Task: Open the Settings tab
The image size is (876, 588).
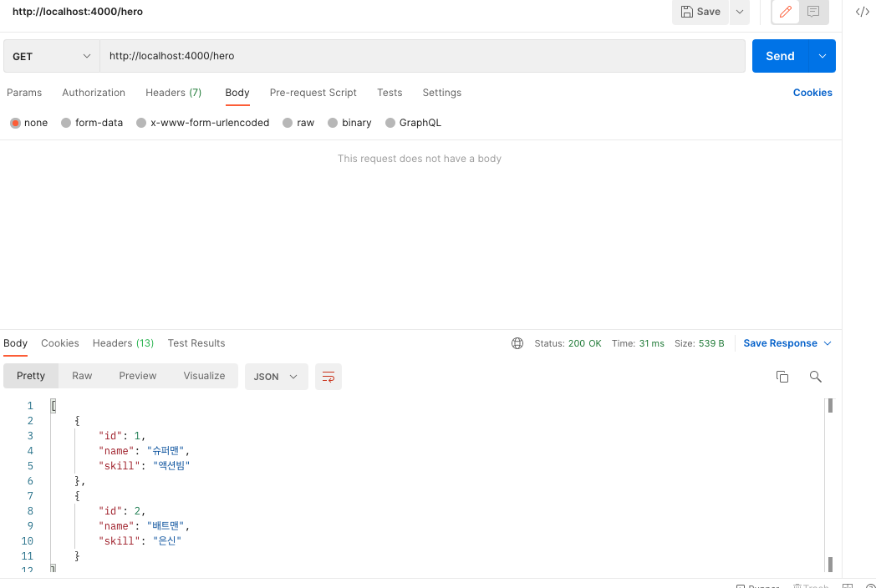Action: (x=441, y=93)
